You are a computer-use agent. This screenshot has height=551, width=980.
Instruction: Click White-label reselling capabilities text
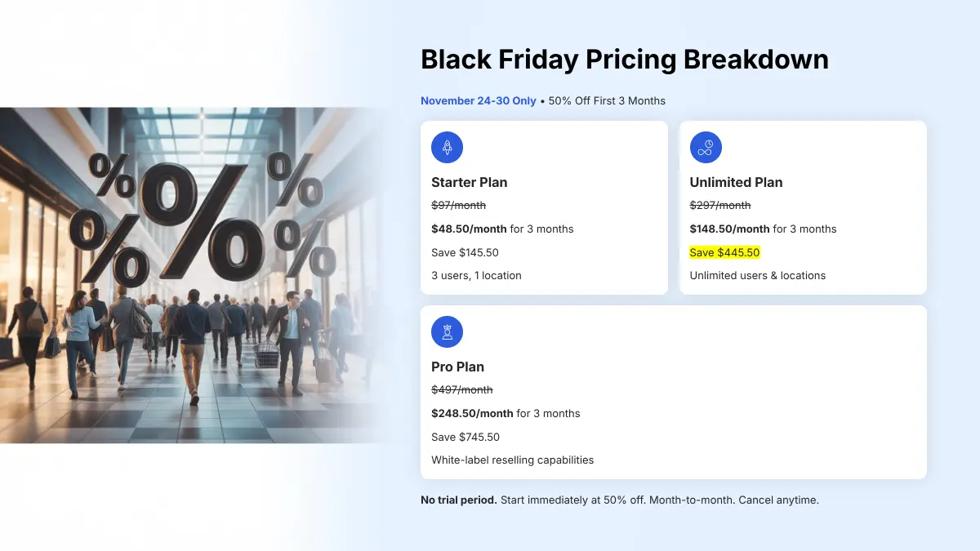tap(512, 460)
